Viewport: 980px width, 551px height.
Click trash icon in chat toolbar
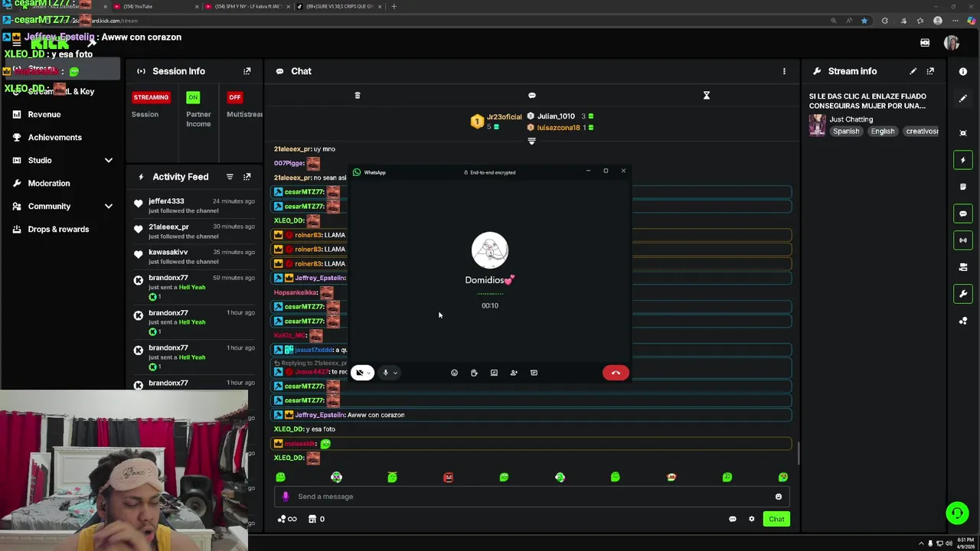click(x=357, y=96)
